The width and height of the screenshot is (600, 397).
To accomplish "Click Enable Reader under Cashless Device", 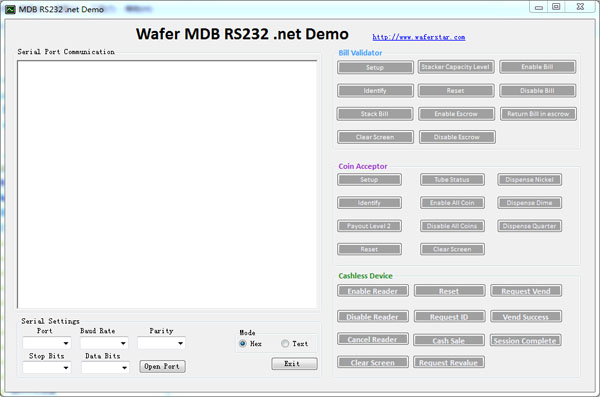I will point(373,291).
